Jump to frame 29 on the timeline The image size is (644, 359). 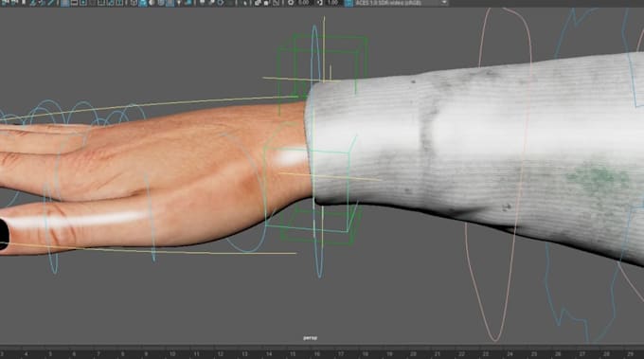coord(631,353)
